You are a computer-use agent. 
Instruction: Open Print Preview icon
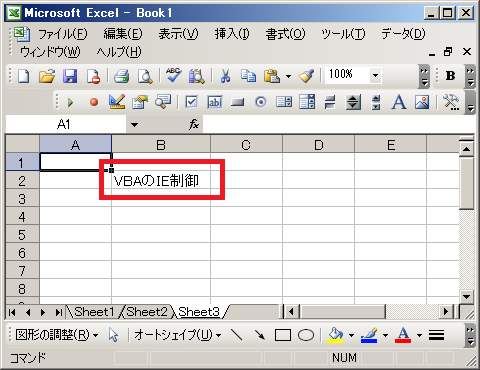pyautogui.click(x=145, y=76)
